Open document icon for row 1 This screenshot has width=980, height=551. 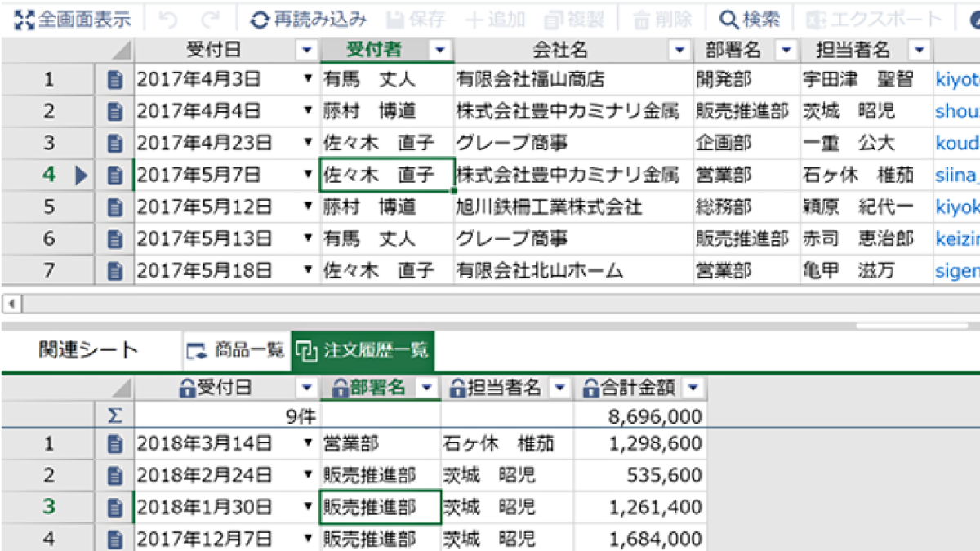115,80
